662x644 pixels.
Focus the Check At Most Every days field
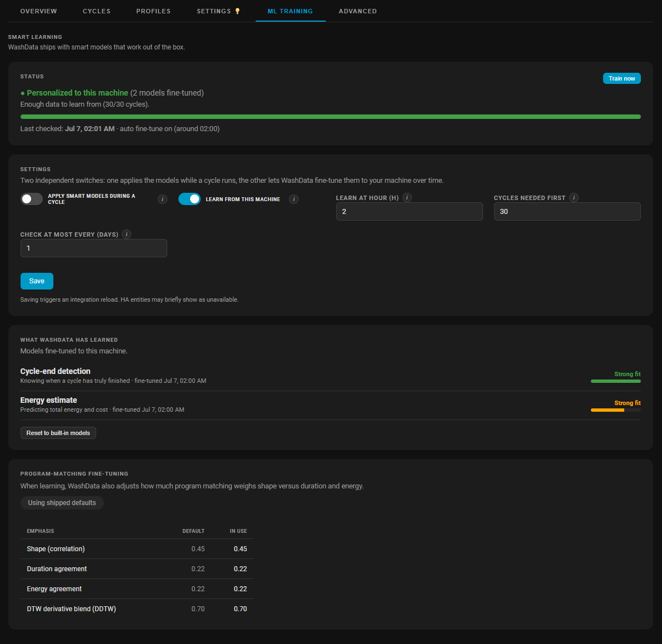click(94, 248)
